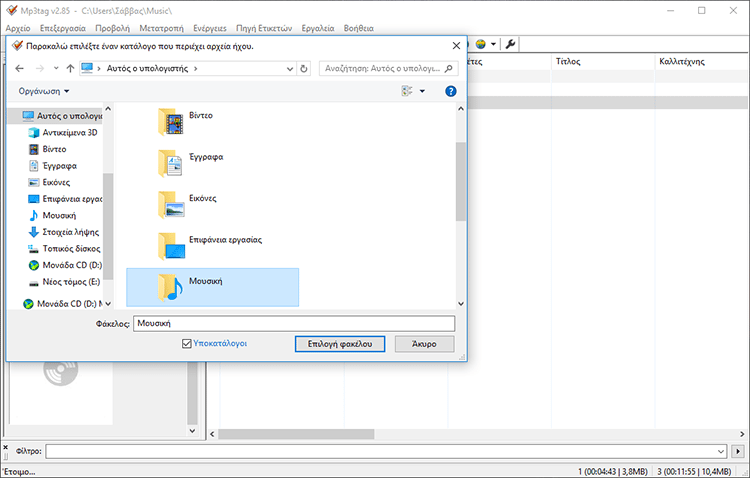Open the Ενέργειες menu

(210, 28)
